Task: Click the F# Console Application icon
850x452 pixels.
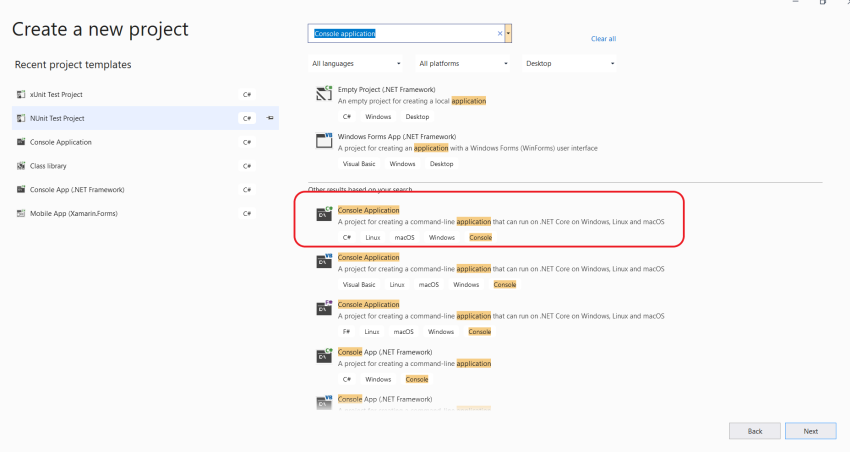Action: click(324, 308)
